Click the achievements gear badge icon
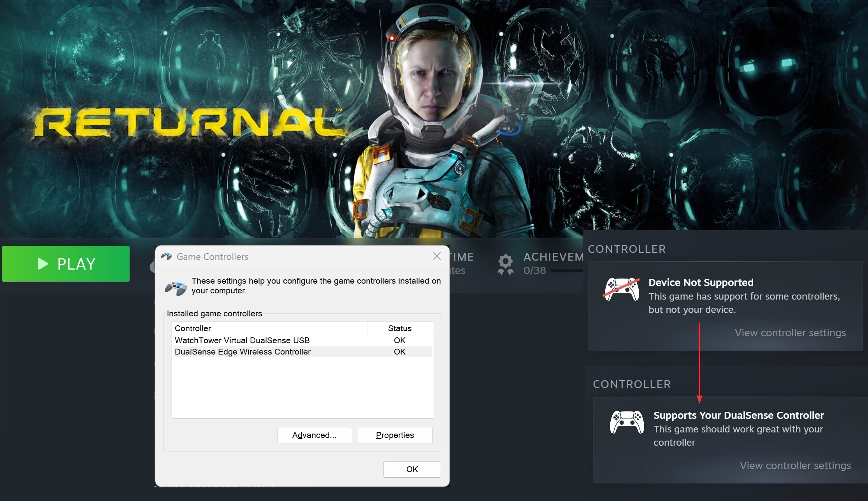868x501 pixels. pyautogui.click(x=505, y=264)
